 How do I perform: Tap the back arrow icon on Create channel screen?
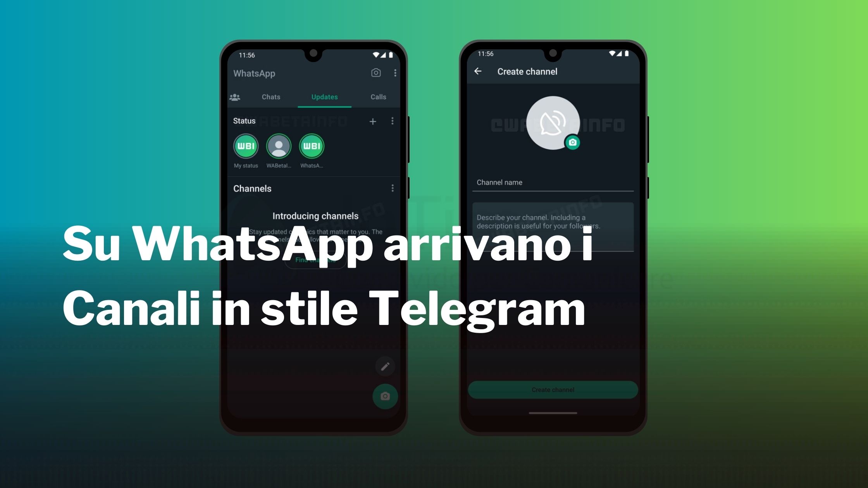click(478, 72)
